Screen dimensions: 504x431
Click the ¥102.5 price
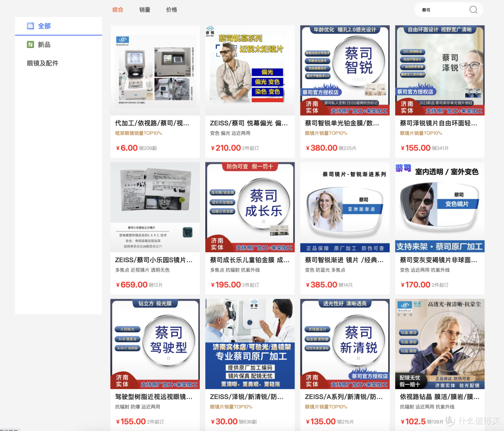tap(413, 422)
